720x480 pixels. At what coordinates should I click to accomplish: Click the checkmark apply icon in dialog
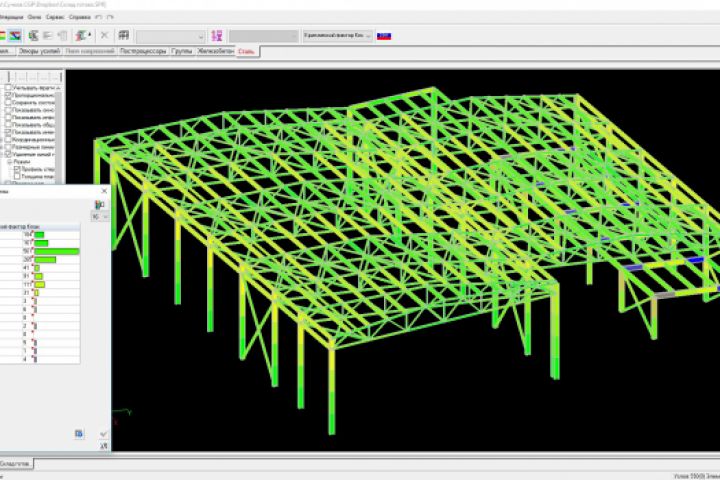(103, 434)
